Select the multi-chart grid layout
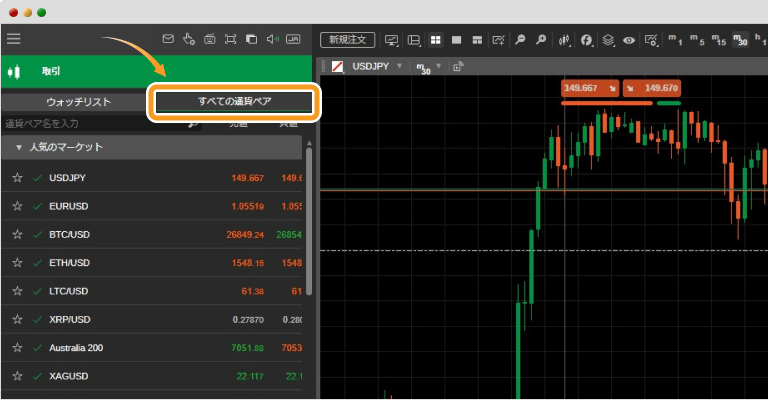 435,40
